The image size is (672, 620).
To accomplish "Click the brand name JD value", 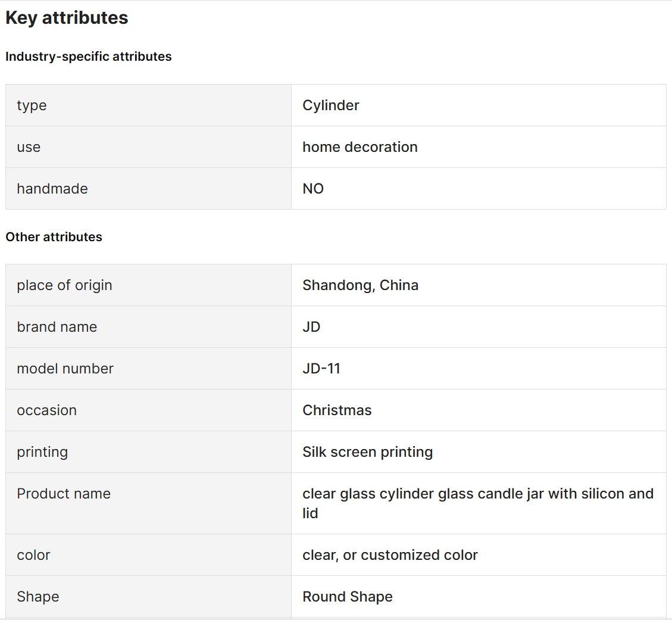I will click(x=311, y=327).
